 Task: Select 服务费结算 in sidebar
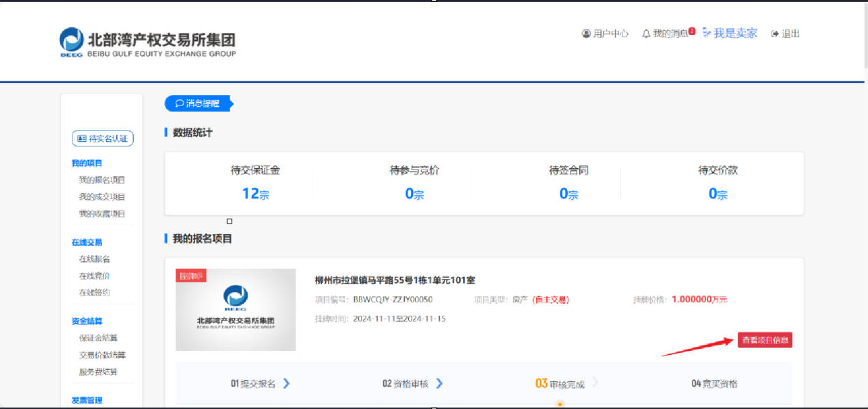click(98, 372)
